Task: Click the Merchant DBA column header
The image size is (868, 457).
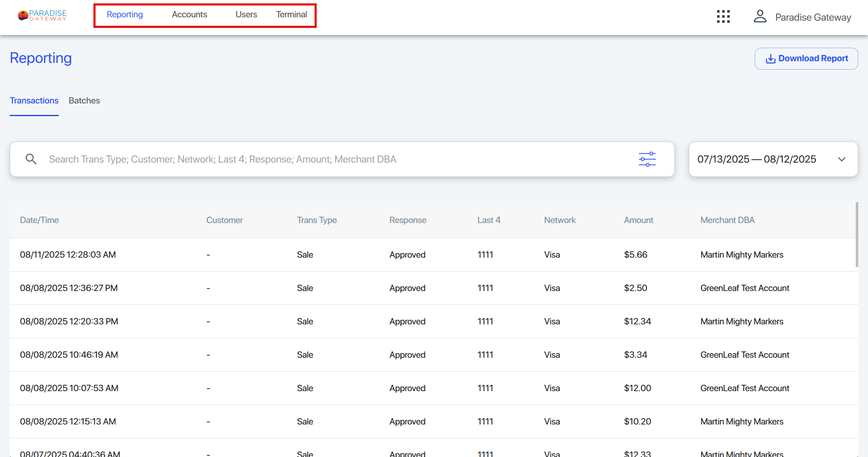Action: tap(727, 220)
